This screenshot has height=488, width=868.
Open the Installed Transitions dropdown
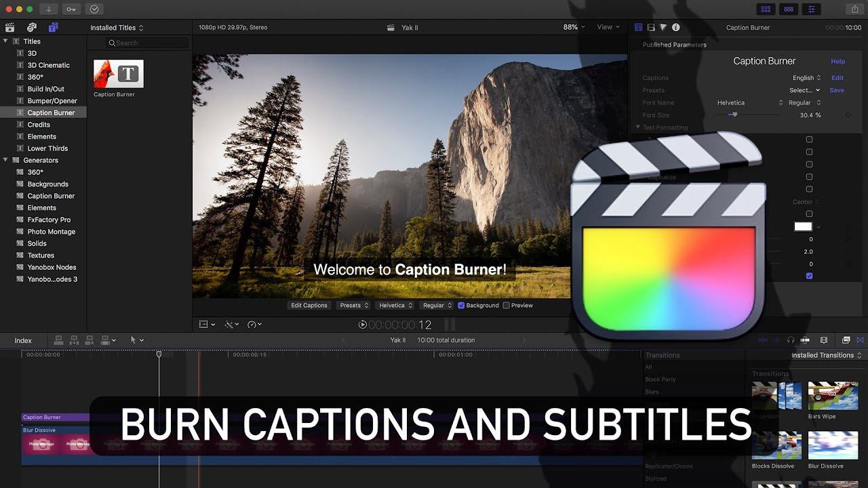pyautogui.click(x=827, y=355)
